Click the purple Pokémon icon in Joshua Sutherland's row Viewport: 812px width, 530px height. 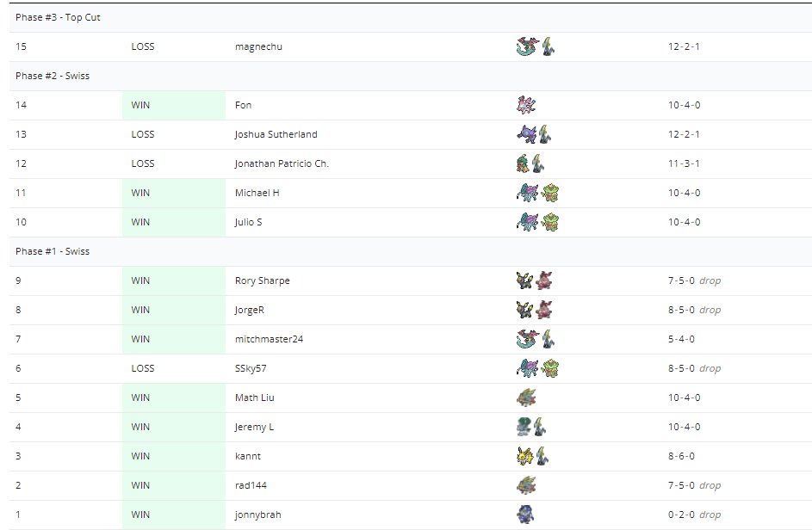point(527,134)
